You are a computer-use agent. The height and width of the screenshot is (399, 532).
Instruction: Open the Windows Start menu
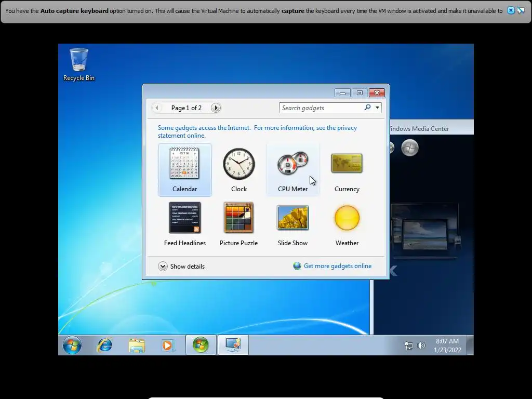(x=72, y=345)
